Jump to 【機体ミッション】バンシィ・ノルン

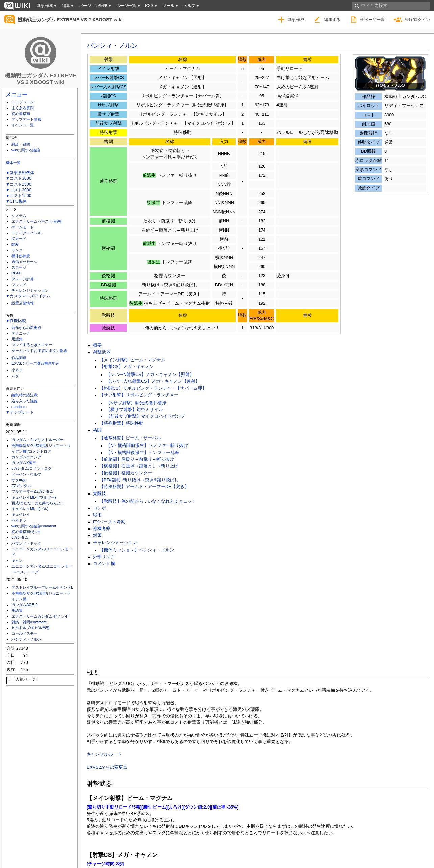tap(137, 550)
